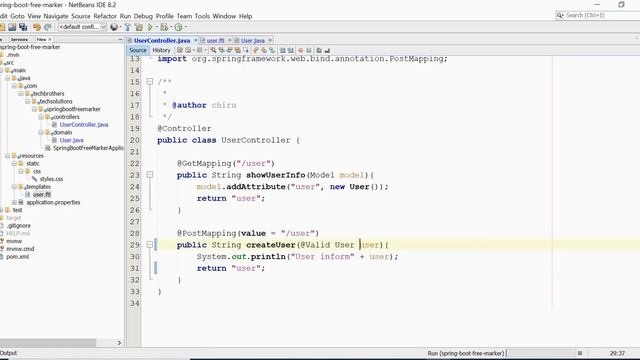
Task: Close the Files panel tab
Action: tap(50, 39)
